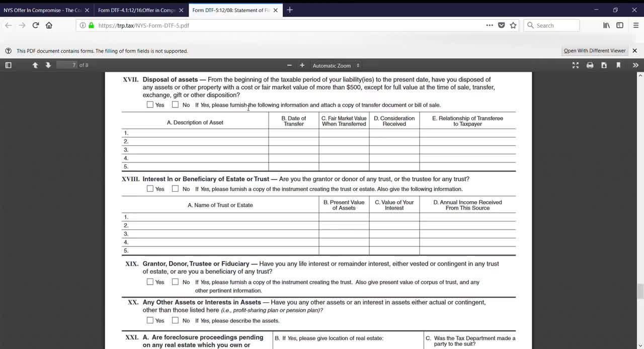644x349 pixels.
Task: Click the browser forward arrow
Action: coord(22,25)
